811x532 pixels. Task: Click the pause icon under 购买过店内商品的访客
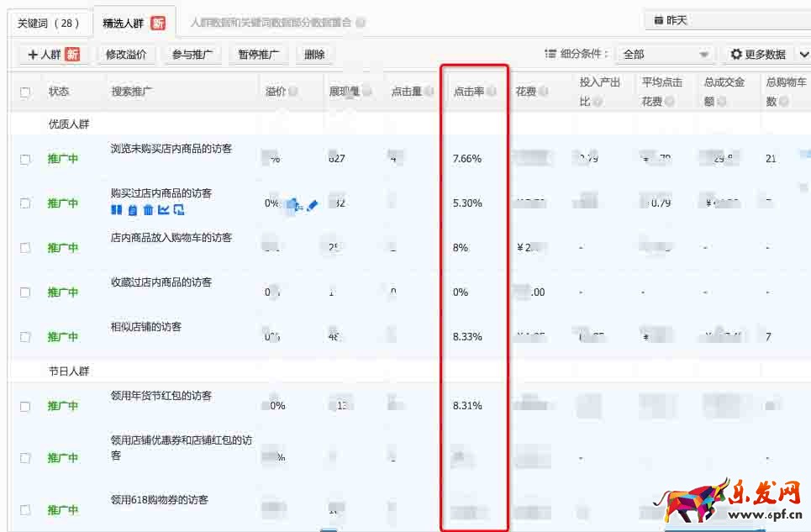116,209
